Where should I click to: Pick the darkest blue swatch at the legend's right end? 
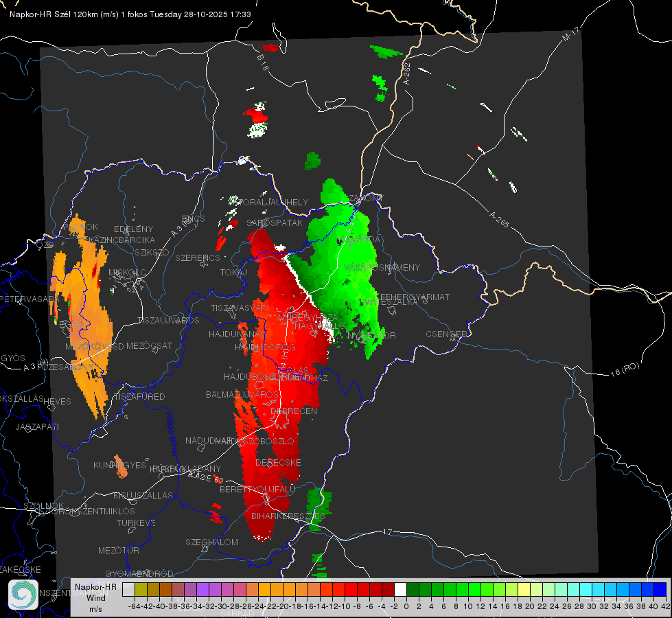[x=660, y=590]
